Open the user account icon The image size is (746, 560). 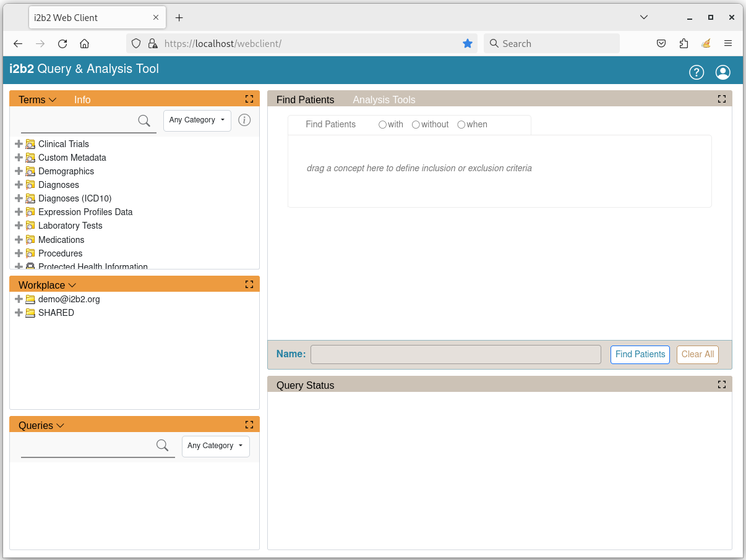click(x=722, y=72)
